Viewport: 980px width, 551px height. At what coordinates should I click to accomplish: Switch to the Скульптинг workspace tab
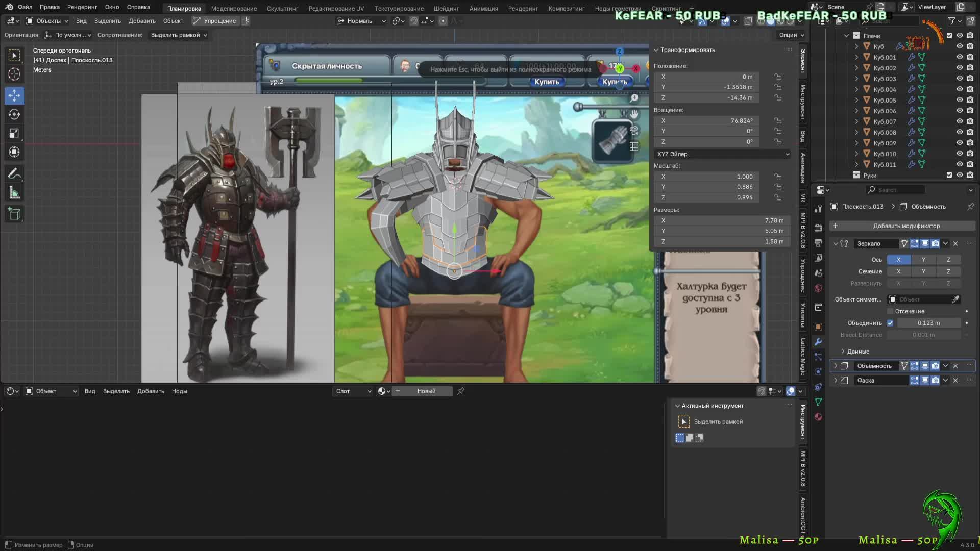(x=282, y=8)
